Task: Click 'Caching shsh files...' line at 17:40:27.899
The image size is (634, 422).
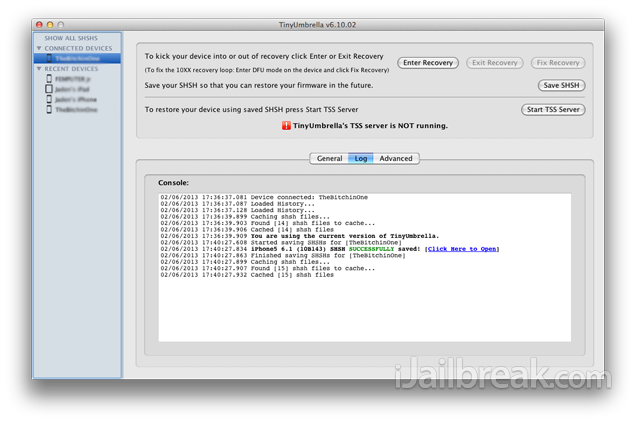Action: (x=245, y=262)
